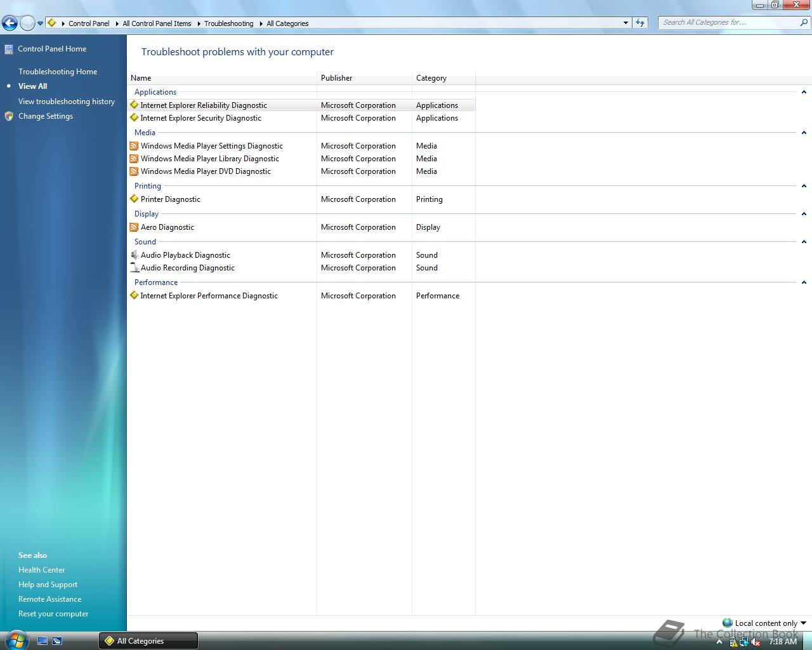This screenshot has width=812, height=650.
Task: Click the Aero Diagnostic icon
Action: click(x=134, y=227)
